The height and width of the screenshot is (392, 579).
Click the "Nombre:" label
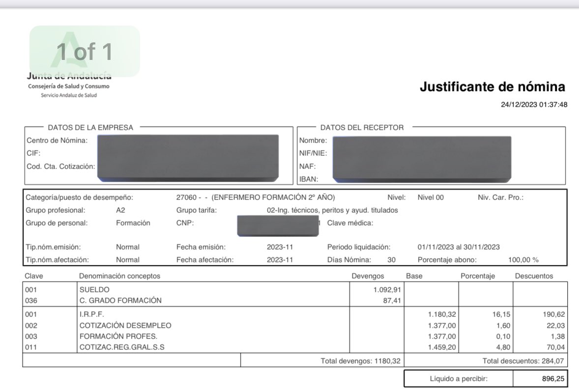(x=313, y=140)
